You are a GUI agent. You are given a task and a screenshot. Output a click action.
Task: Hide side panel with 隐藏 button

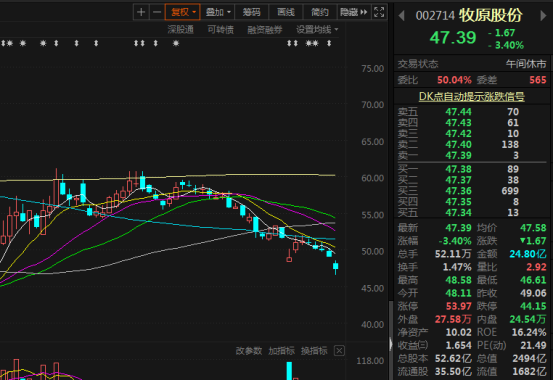click(354, 12)
